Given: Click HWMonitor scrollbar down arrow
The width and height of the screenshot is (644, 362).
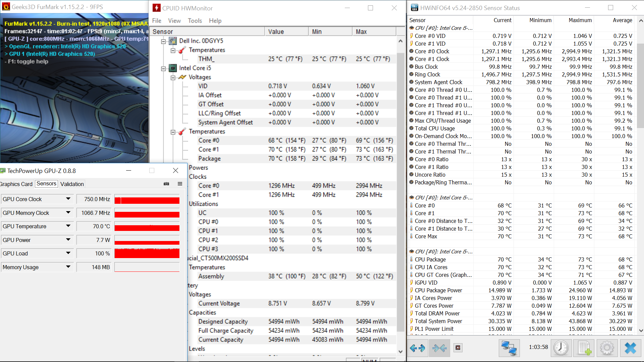Looking at the screenshot, I should point(400,351).
